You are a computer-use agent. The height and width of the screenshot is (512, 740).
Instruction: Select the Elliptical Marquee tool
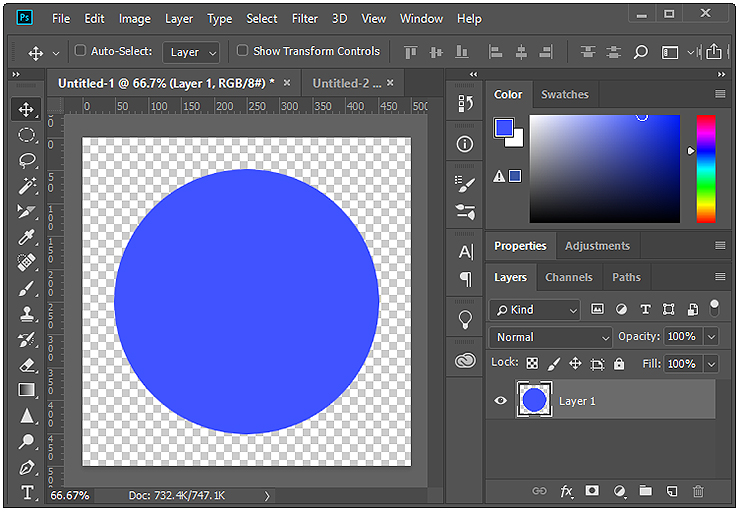(x=26, y=135)
